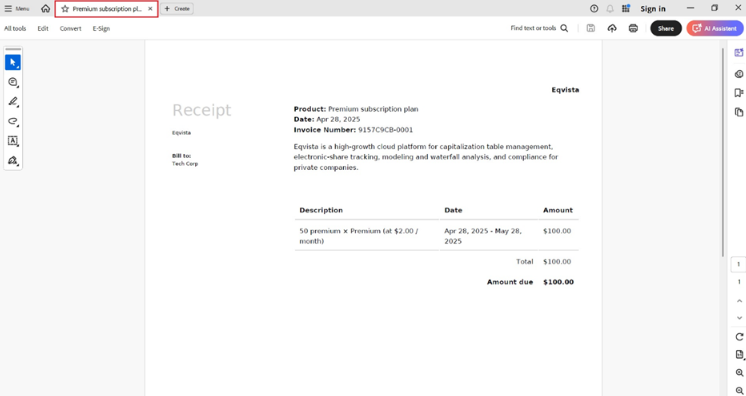
Task: Click the Amount due $100.00 value
Action: point(559,282)
